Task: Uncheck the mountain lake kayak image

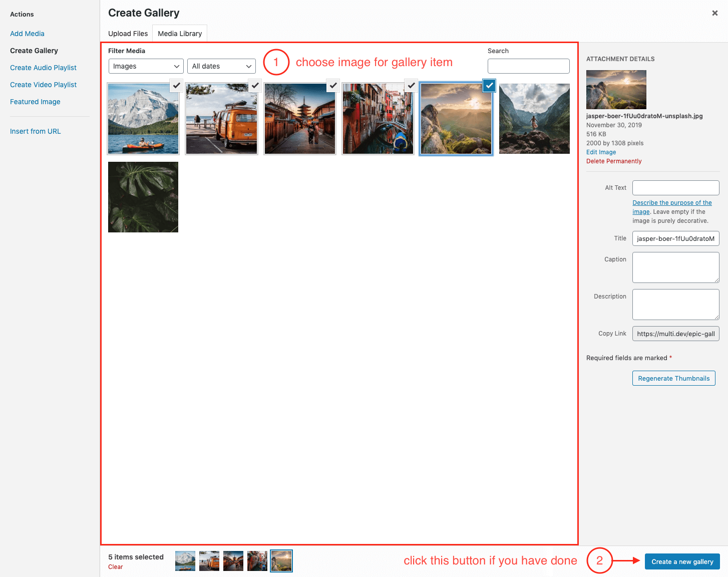Action: tap(176, 86)
